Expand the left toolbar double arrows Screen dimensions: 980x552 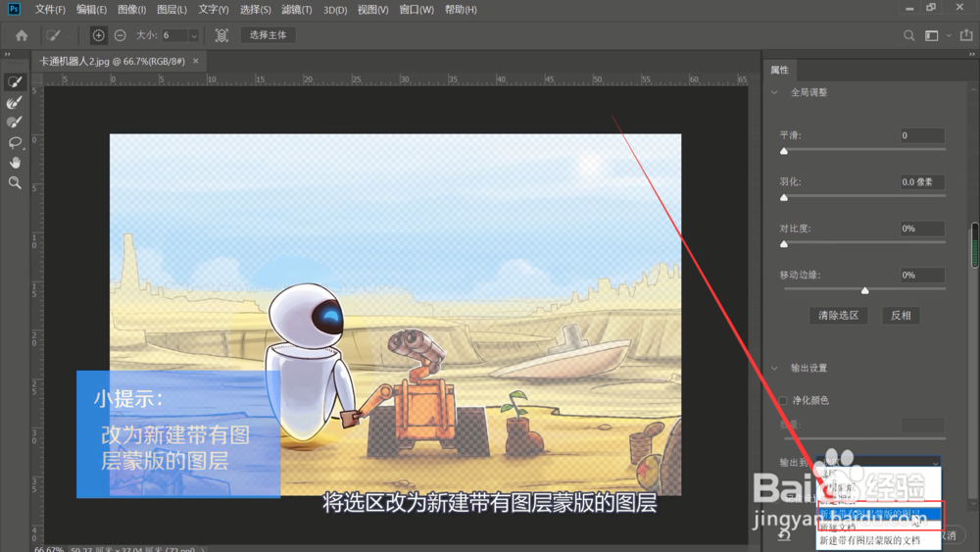coord(8,54)
